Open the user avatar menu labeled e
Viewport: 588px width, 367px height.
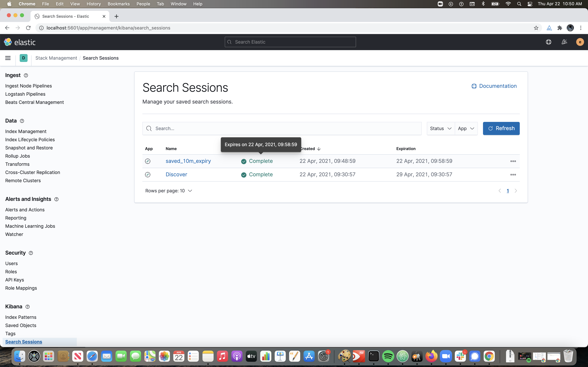(580, 42)
